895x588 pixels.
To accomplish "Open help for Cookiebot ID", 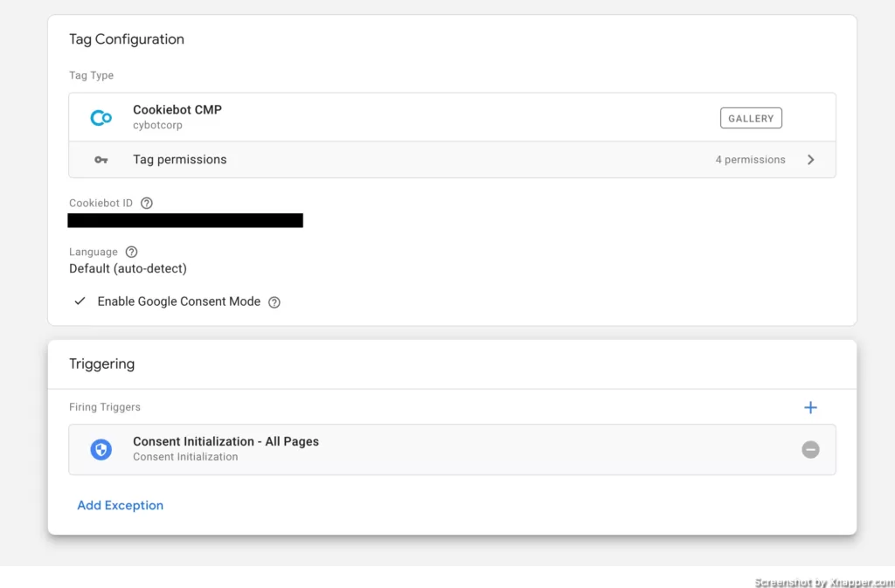I will coord(147,203).
